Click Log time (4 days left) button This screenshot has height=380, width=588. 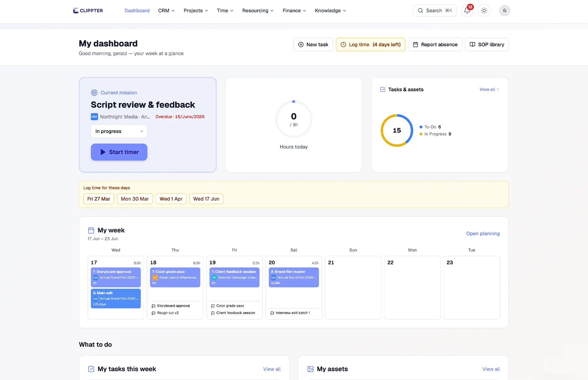coord(370,44)
